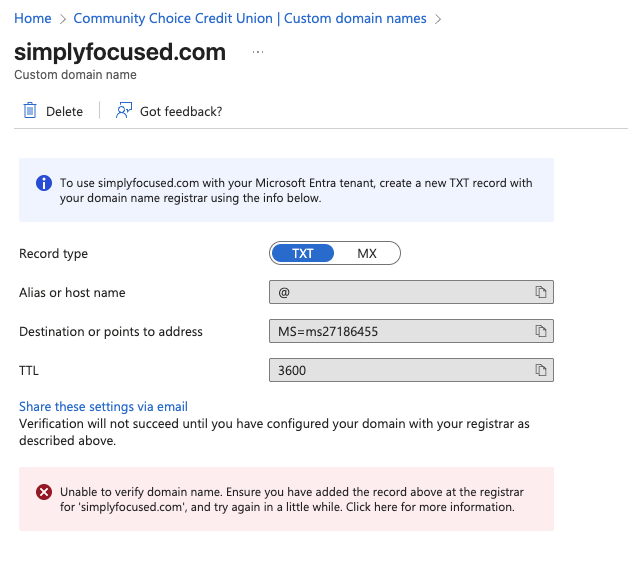Click the 'Record type' label
Screen dimensions: 628x570
(53, 254)
